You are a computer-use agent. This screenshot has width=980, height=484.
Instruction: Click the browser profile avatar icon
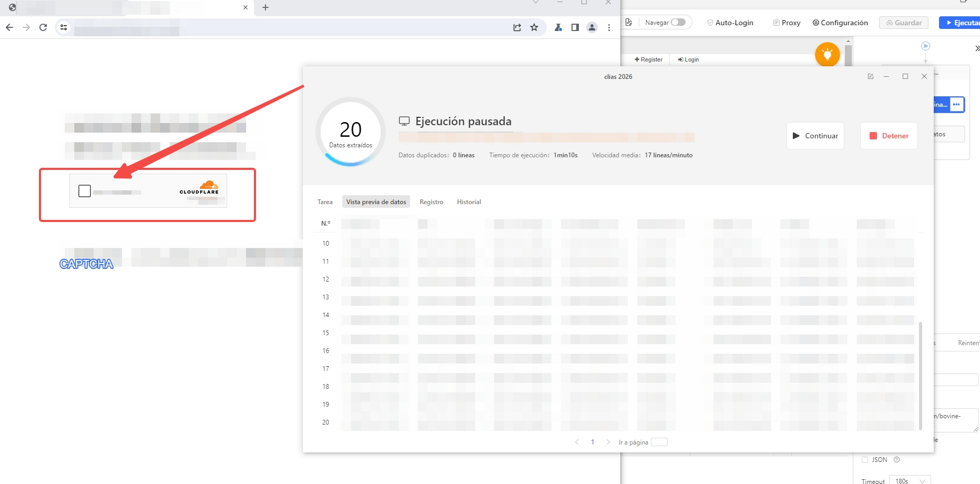click(x=592, y=27)
